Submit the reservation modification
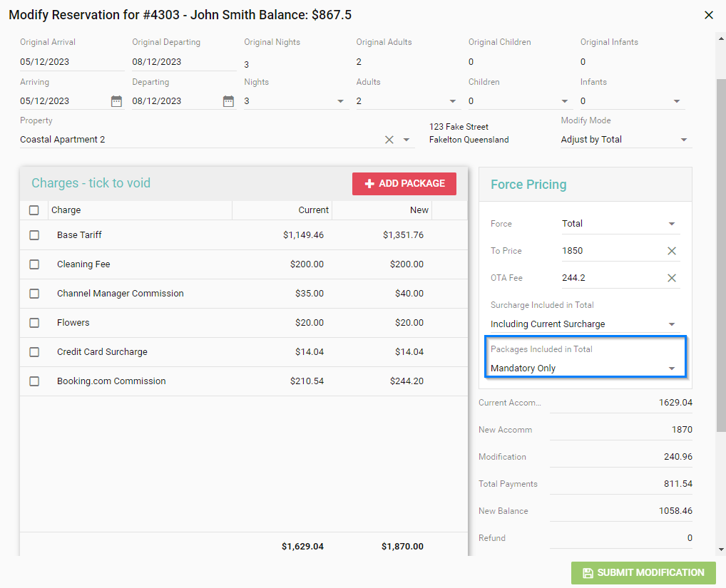 coord(643,573)
